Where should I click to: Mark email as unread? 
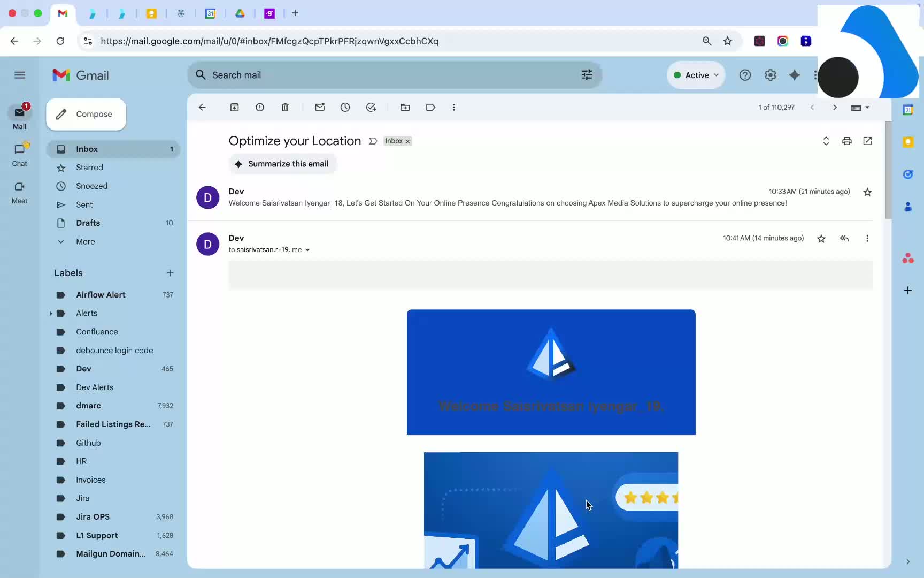[320, 107]
